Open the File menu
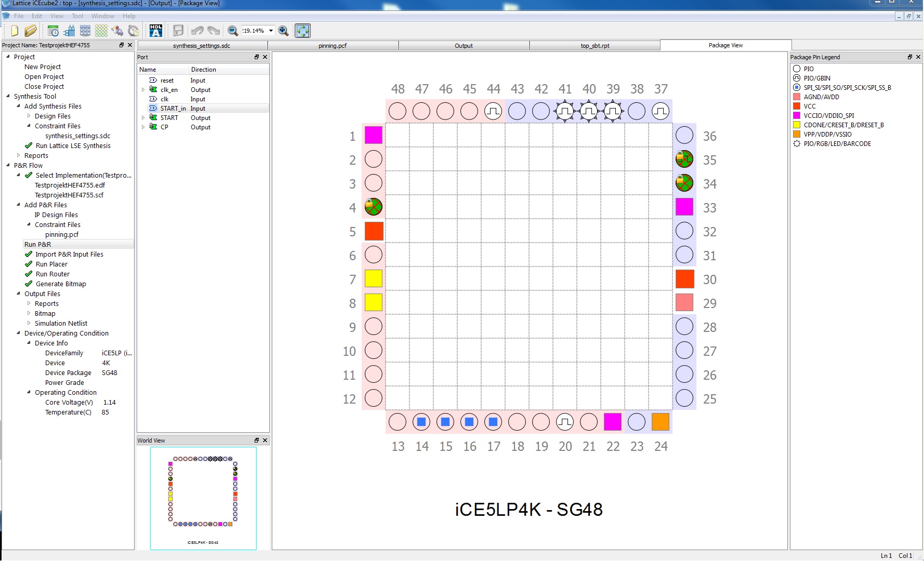The image size is (924, 561). (x=19, y=16)
